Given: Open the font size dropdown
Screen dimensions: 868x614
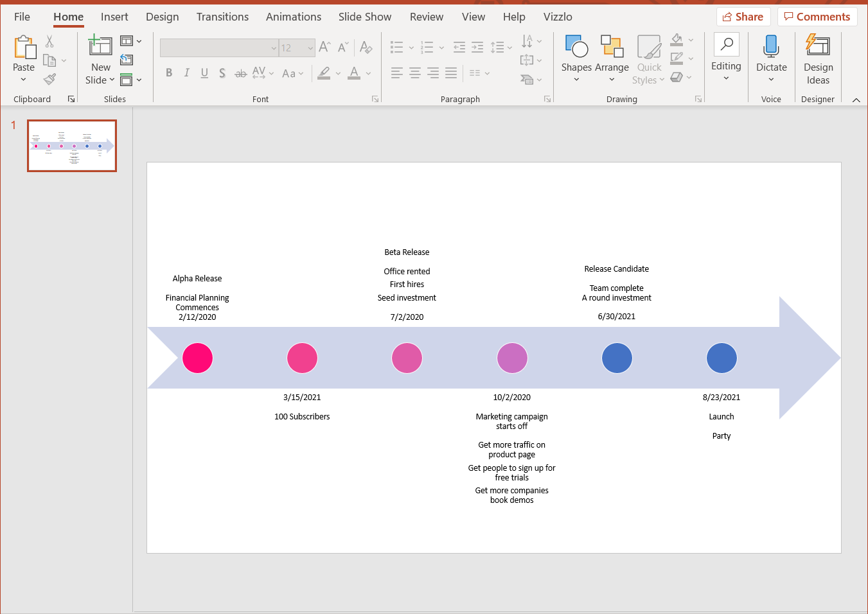Looking at the screenshot, I should coord(311,48).
